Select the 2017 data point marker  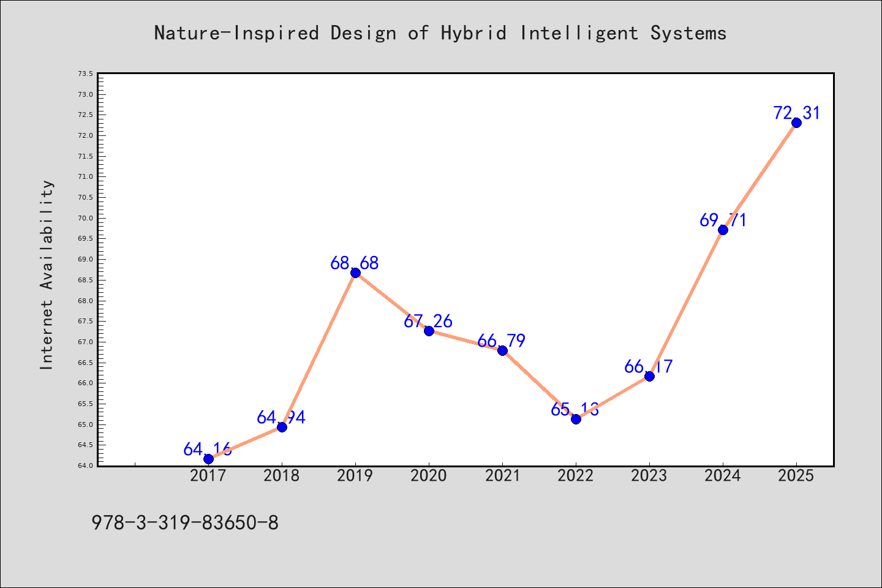coord(208,459)
